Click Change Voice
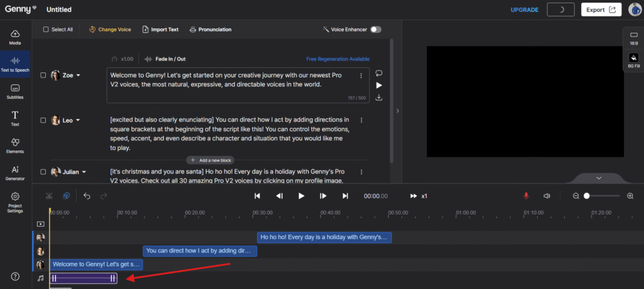This screenshot has height=289, width=644. [110, 30]
